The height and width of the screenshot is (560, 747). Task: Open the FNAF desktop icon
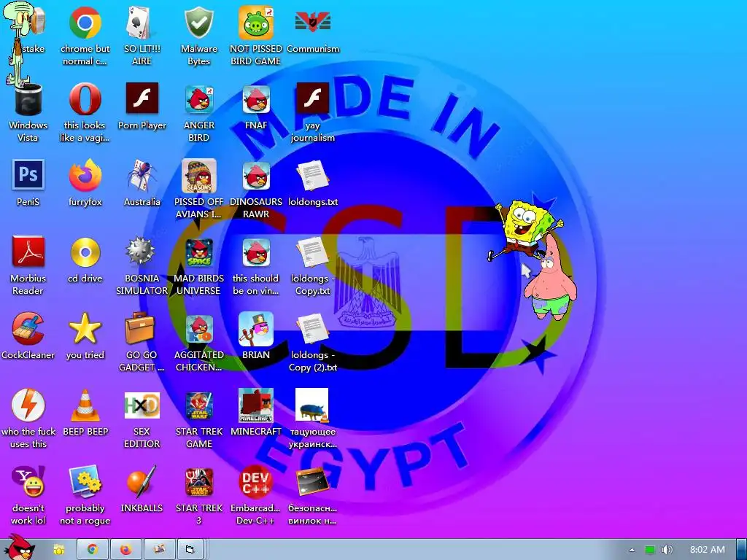[256, 99]
